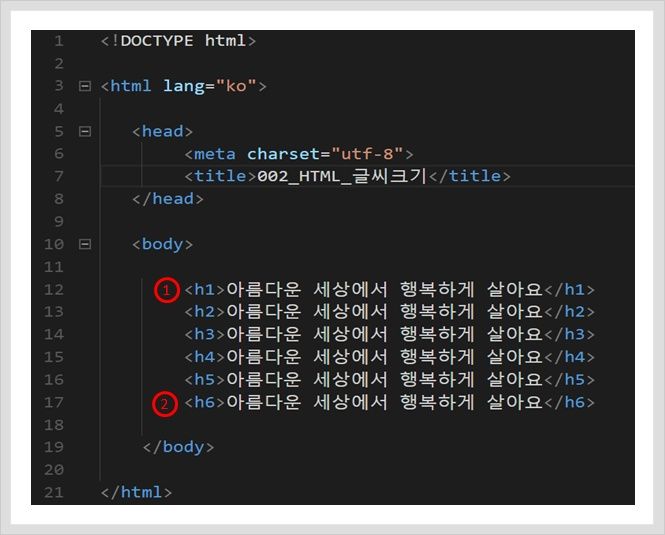Click the opening h3 tag
The height and width of the screenshot is (535, 665).
[204, 335]
